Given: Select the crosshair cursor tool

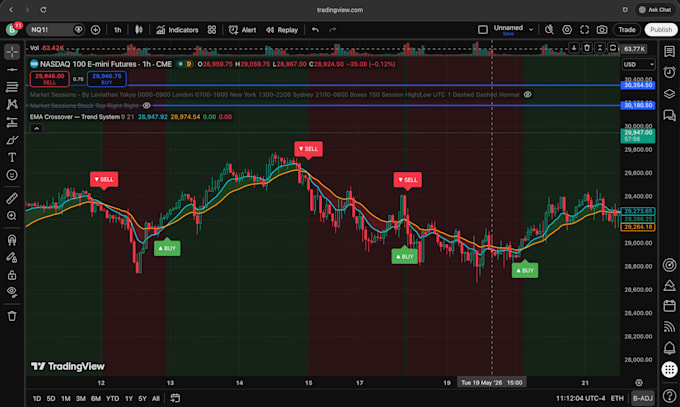Looking at the screenshot, I should pos(12,52).
